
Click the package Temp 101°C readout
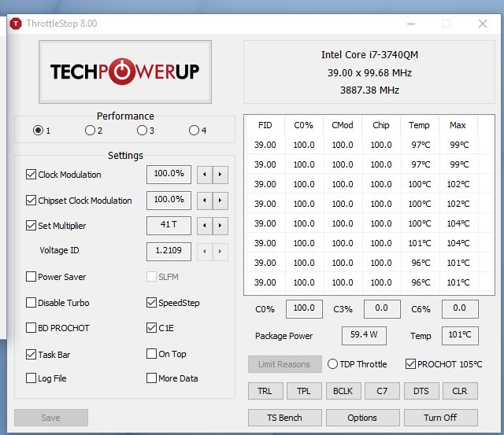coord(460,335)
